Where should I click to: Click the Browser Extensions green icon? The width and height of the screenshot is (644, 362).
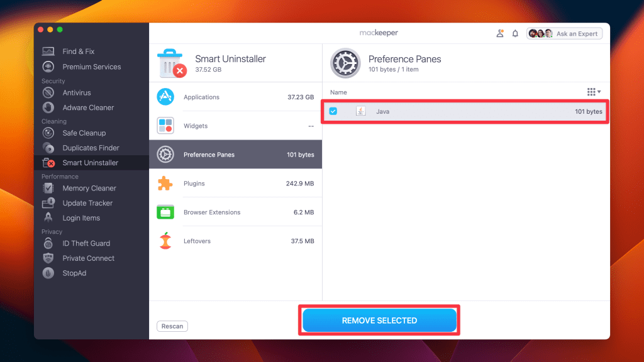click(x=165, y=212)
